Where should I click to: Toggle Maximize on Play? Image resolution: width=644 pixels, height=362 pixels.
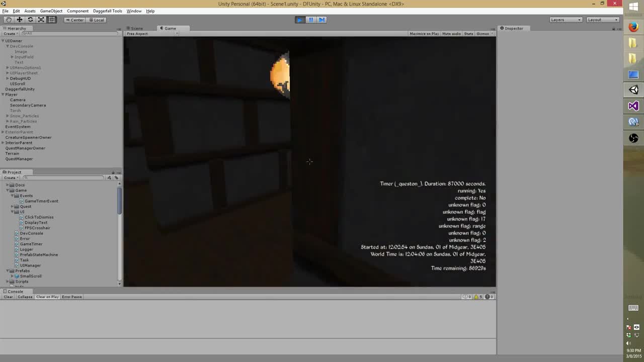424,34
